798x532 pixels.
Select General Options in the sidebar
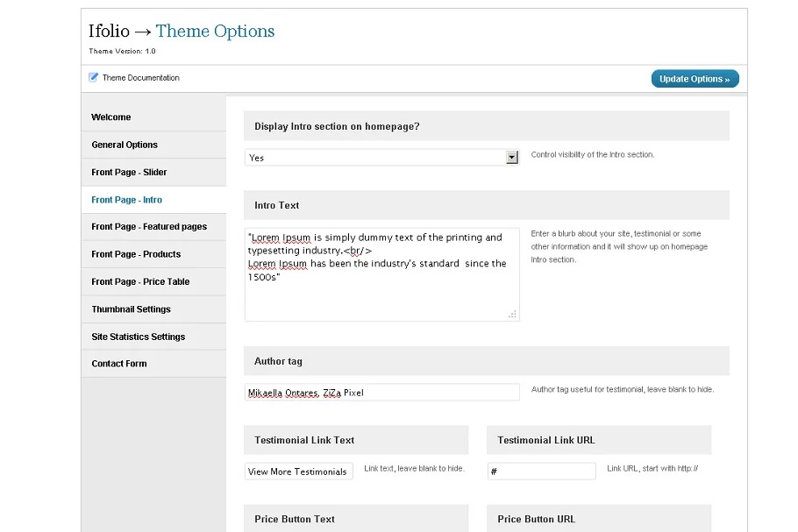tap(125, 145)
